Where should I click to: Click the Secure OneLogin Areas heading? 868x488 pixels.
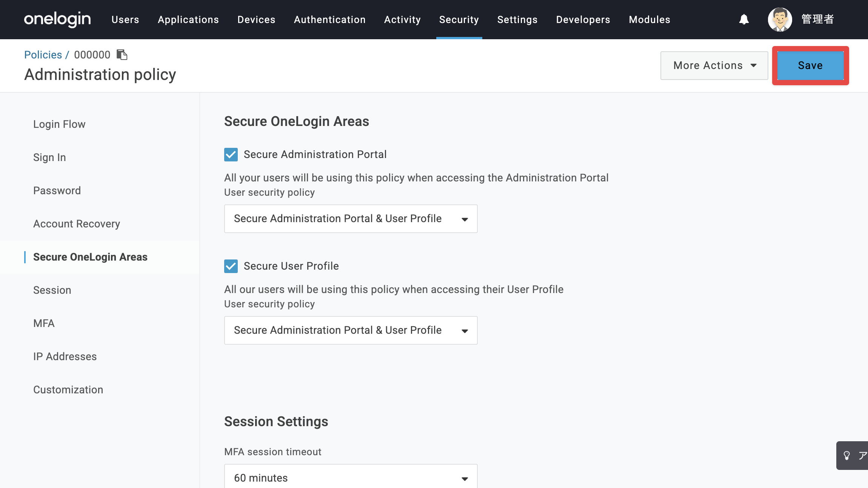coord(297,121)
